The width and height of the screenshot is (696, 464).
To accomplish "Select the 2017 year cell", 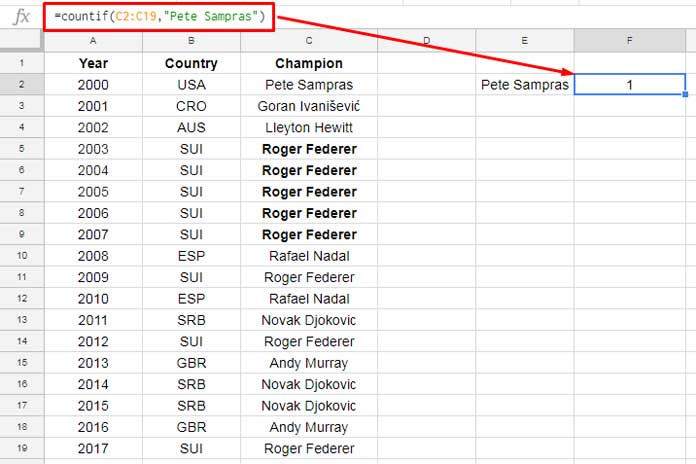I will click(x=93, y=448).
